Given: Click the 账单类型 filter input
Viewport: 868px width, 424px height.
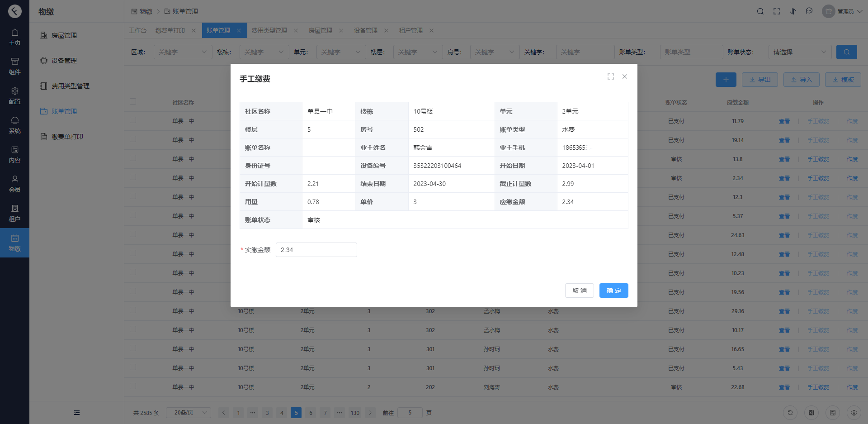Looking at the screenshot, I should (692, 52).
